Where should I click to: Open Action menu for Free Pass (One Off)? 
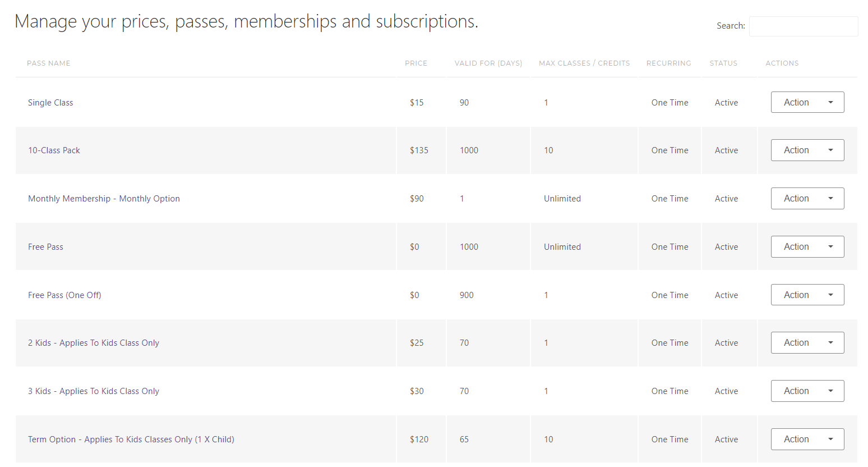coord(807,295)
